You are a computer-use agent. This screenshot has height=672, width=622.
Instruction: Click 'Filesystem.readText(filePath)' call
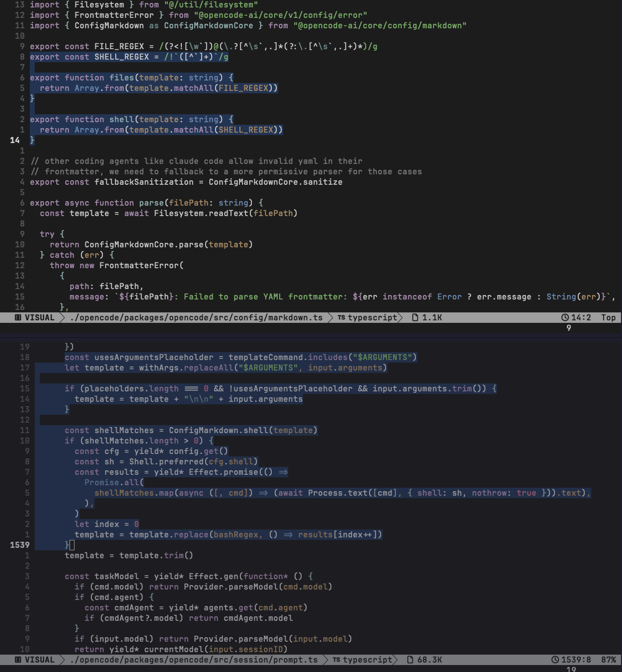pos(226,213)
